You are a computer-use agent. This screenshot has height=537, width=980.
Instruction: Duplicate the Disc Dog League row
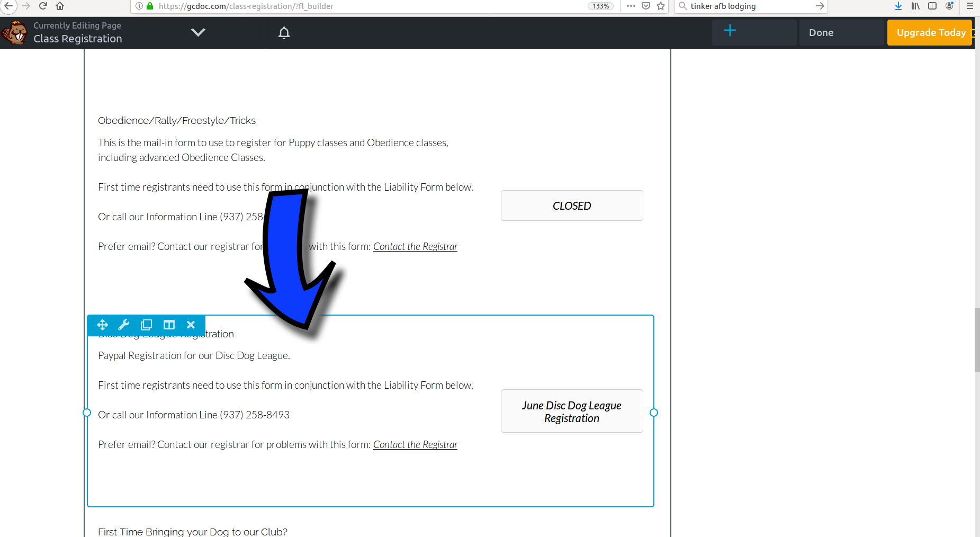click(146, 325)
